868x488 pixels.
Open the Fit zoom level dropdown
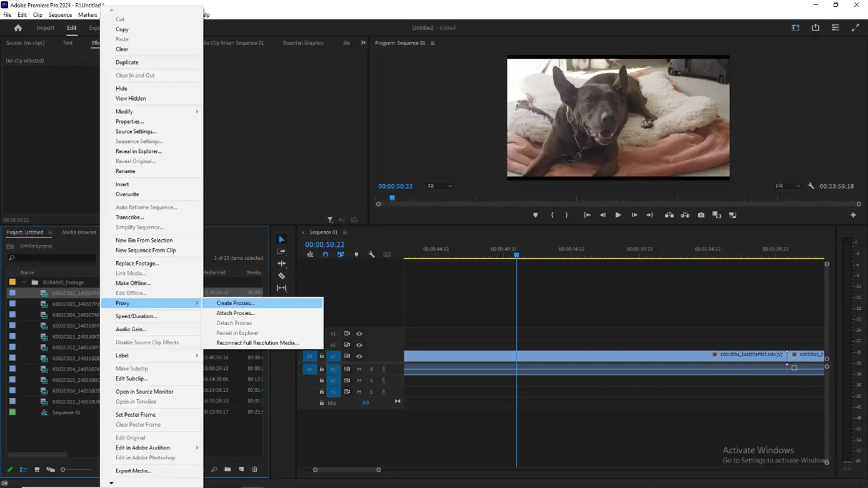click(440, 186)
